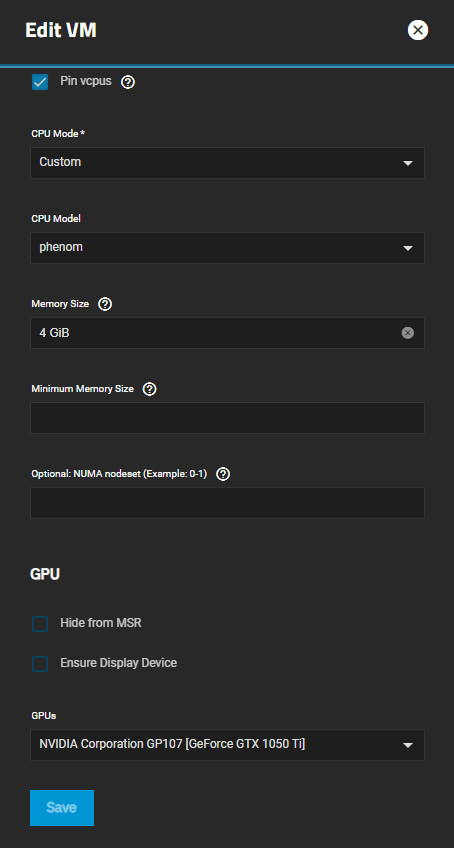Image resolution: width=454 pixels, height=848 pixels.
Task: Open CPU Mode select showing Custom
Action: [227, 163]
